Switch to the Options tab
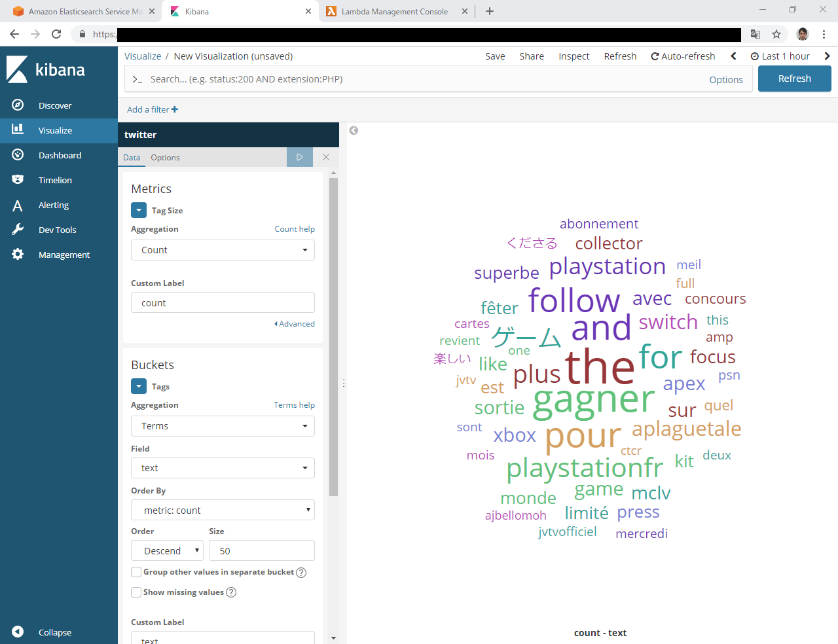This screenshot has width=838, height=644. (165, 158)
